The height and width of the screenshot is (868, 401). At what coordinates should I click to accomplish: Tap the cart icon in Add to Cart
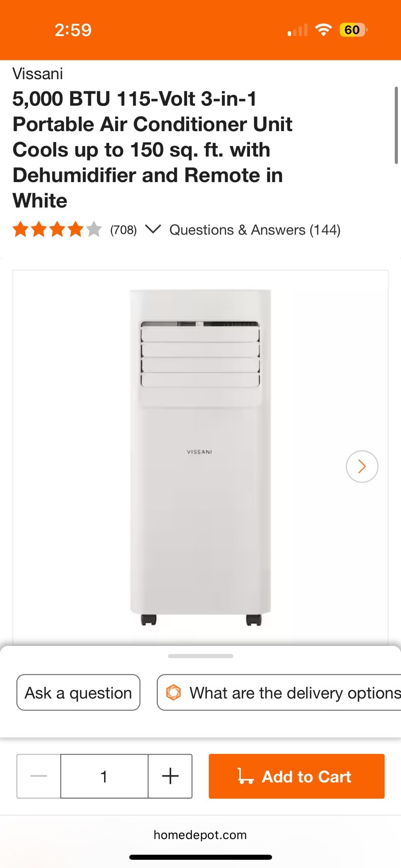245,776
